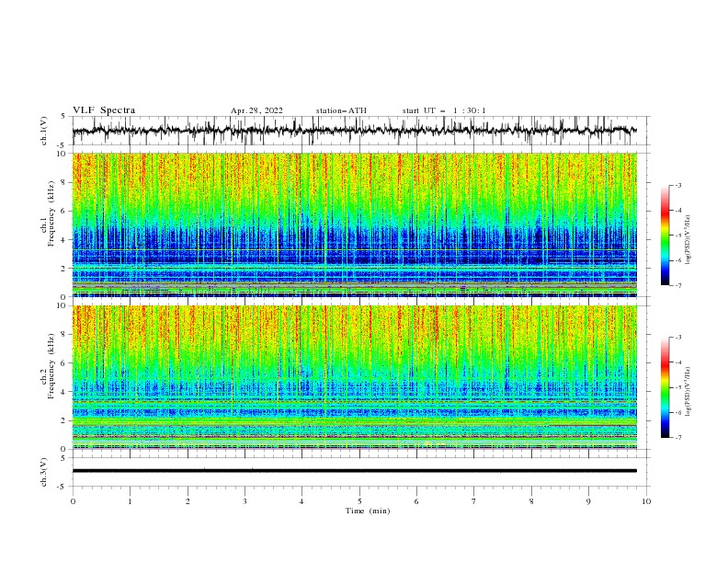
Task: Click the "VLF Spectra" title text
Action: (x=104, y=110)
